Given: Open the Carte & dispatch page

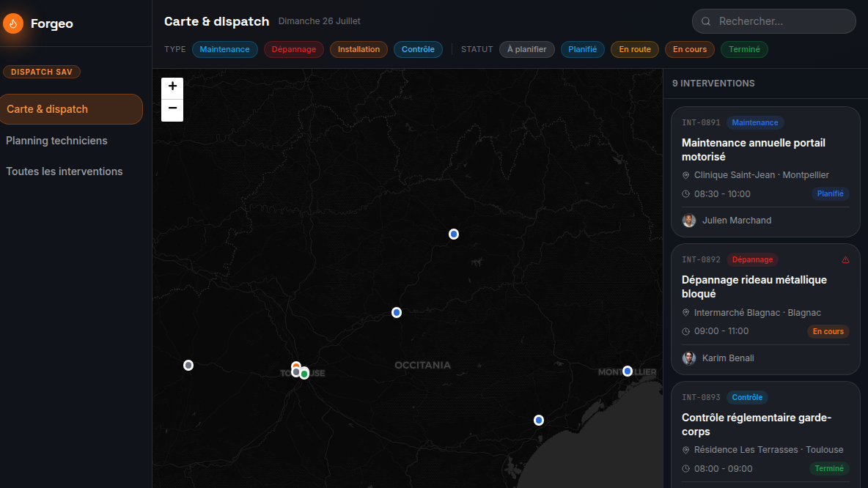Looking at the screenshot, I should 71,109.
